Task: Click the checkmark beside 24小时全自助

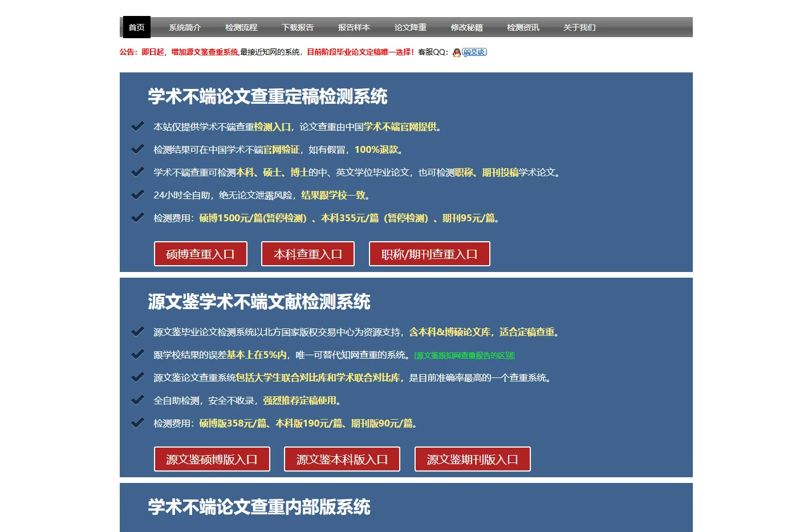Action: point(137,194)
